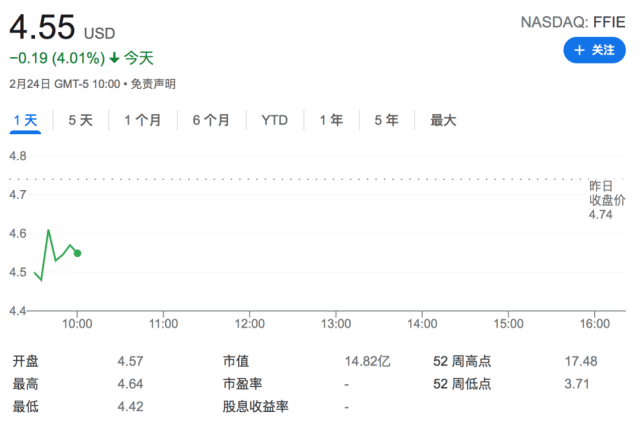Click the NASDAQ: FFIE ticker label

pos(573,22)
